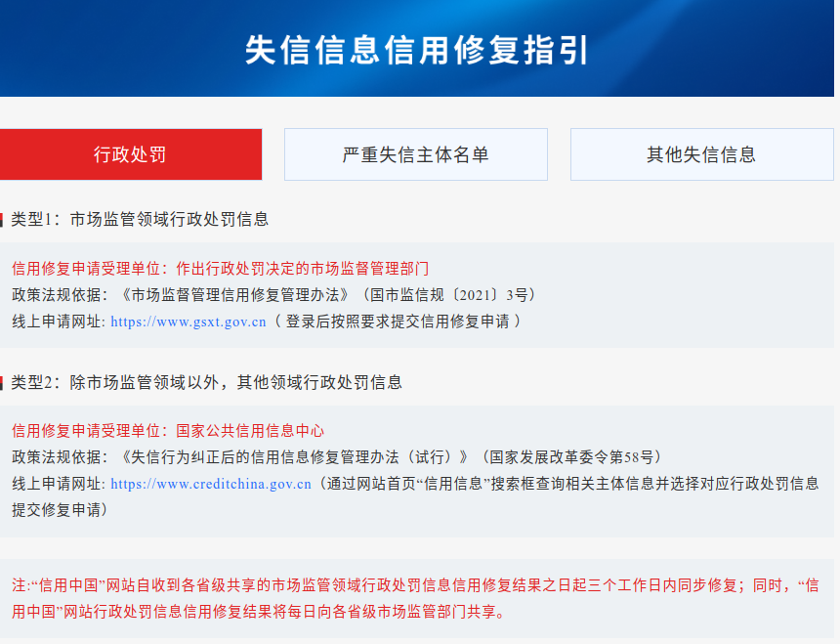Viewport: 840px width, 644px height.
Task: Click the 登录后按照要求提交信用修复申请 note
Action: (397, 322)
